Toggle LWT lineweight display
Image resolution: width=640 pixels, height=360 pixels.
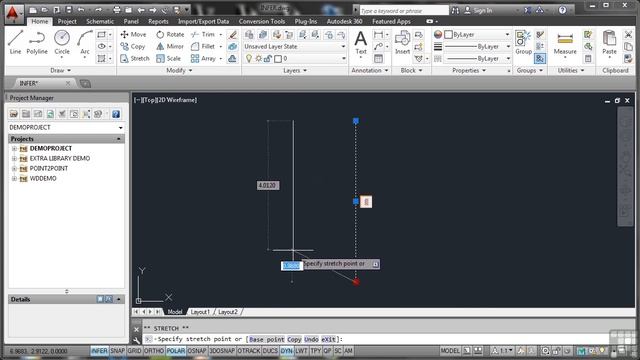click(301, 351)
